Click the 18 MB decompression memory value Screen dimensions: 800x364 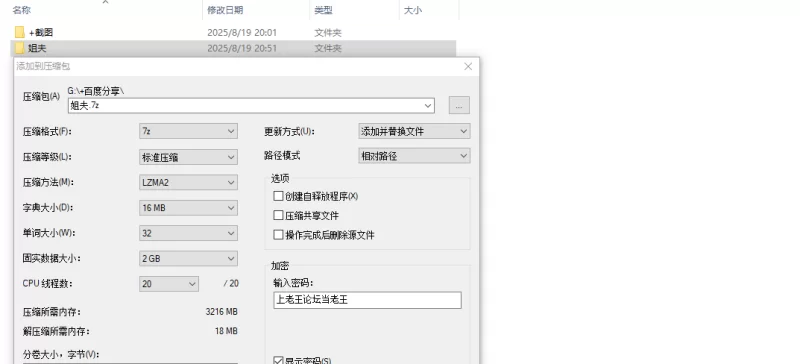(x=226, y=331)
